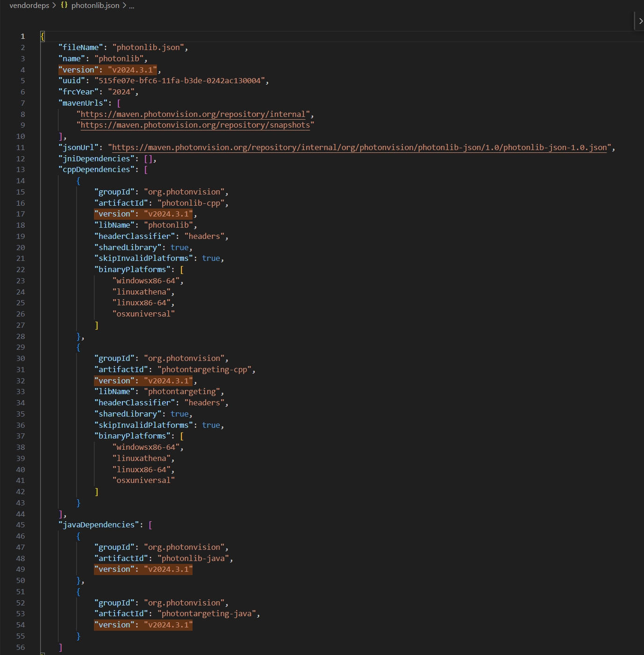This screenshot has width=644, height=655.
Task: Click "binaryPlatforms" key on line 22
Action: [x=132, y=270]
